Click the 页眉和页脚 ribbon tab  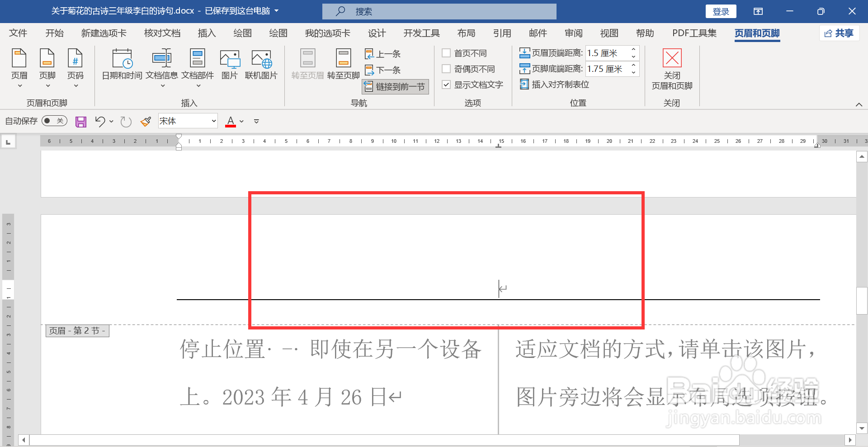pyautogui.click(x=757, y=33)
